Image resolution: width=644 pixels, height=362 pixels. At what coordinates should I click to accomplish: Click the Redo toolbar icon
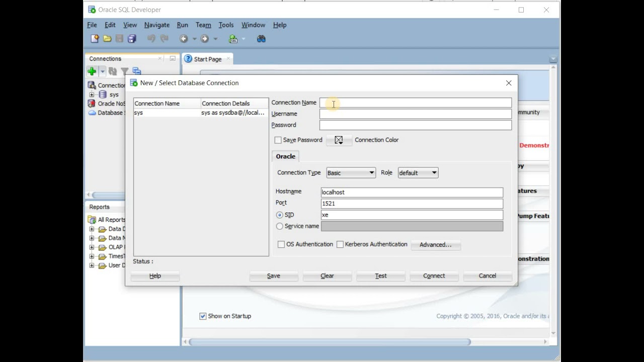164,39
